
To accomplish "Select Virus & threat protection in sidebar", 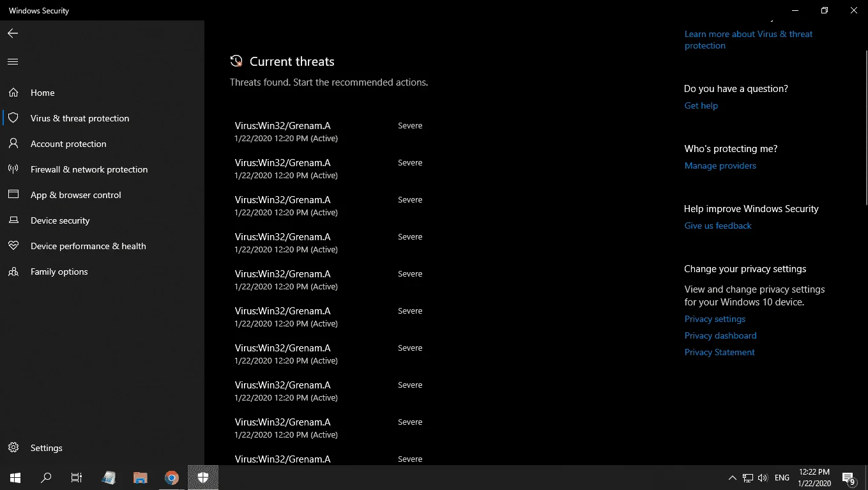I will (x=102, y=118).
